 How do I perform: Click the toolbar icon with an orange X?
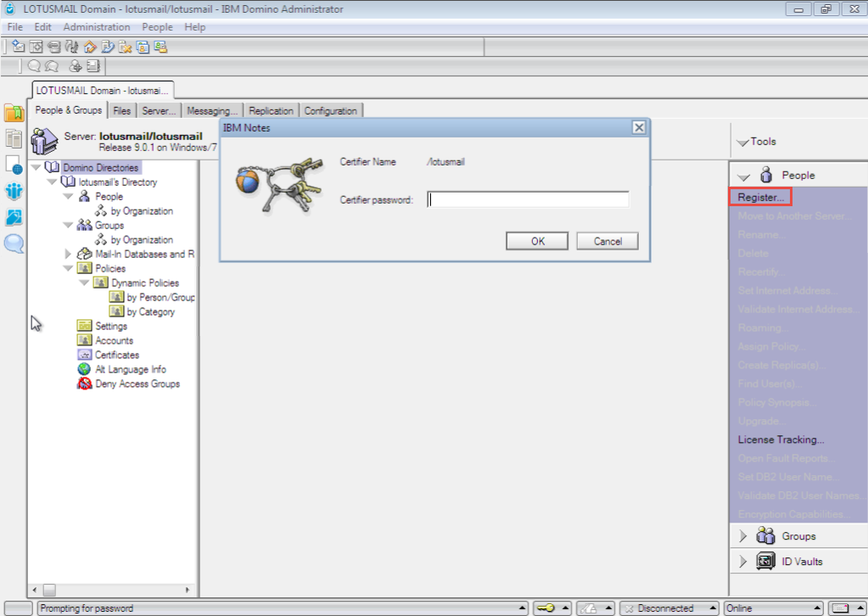125,47
